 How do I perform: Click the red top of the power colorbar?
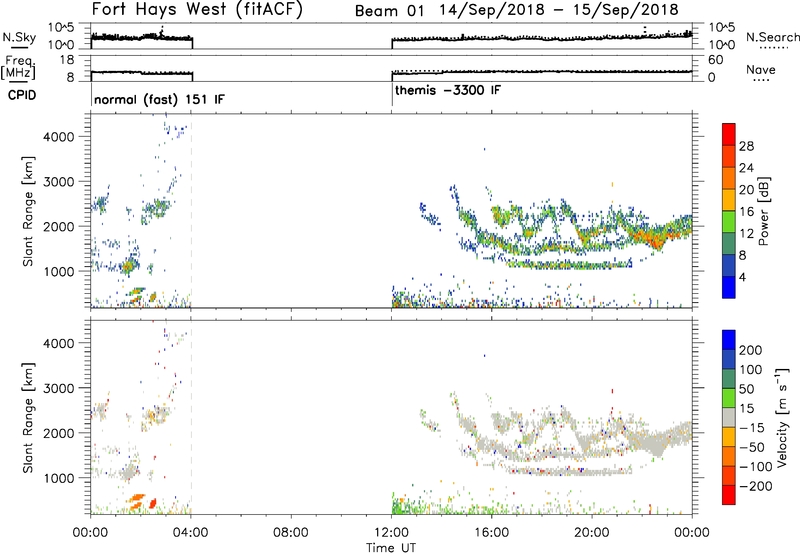tap(729, 134)
